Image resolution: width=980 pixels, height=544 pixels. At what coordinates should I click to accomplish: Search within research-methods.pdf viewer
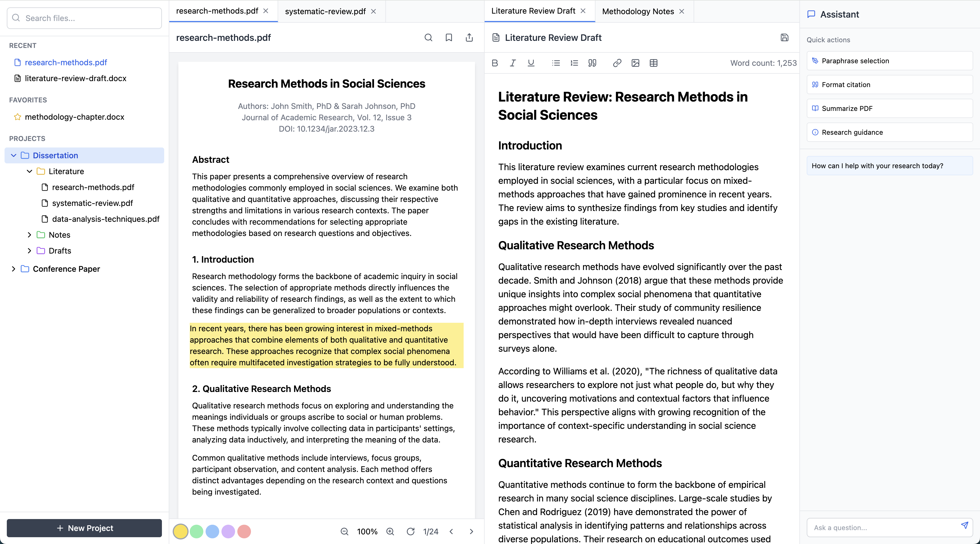(x=428, y=37)
